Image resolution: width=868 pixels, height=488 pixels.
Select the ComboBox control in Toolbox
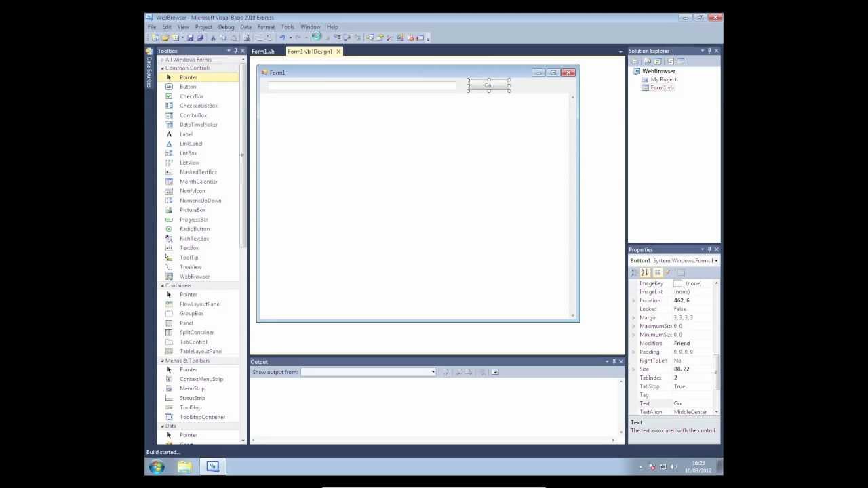(193, 115)
